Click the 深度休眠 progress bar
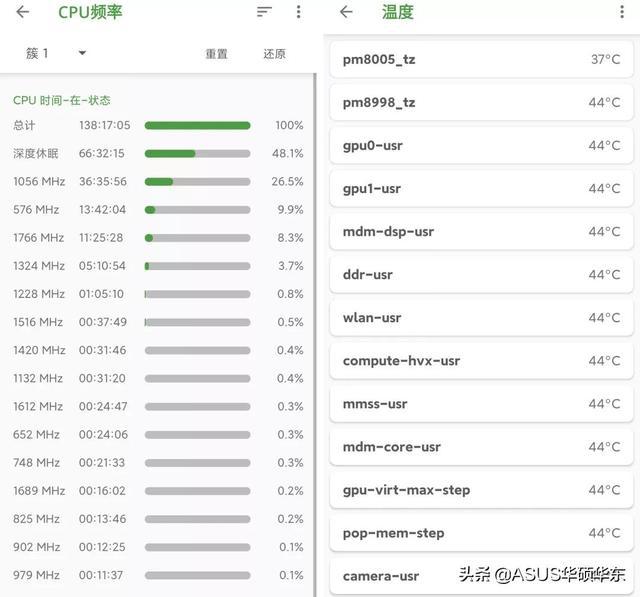Screen dimensions: 640x597 (x=197, y=154)
